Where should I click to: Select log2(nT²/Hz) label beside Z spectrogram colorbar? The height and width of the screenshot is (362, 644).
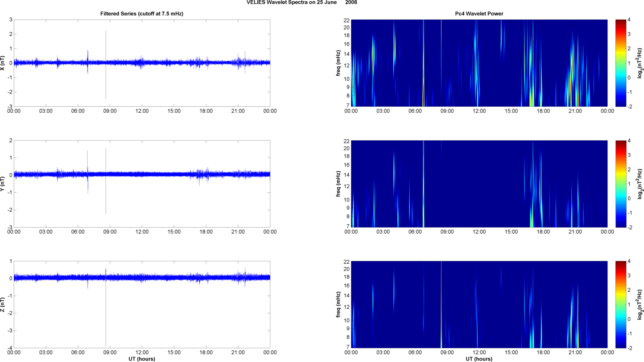[x=639, y=305]
